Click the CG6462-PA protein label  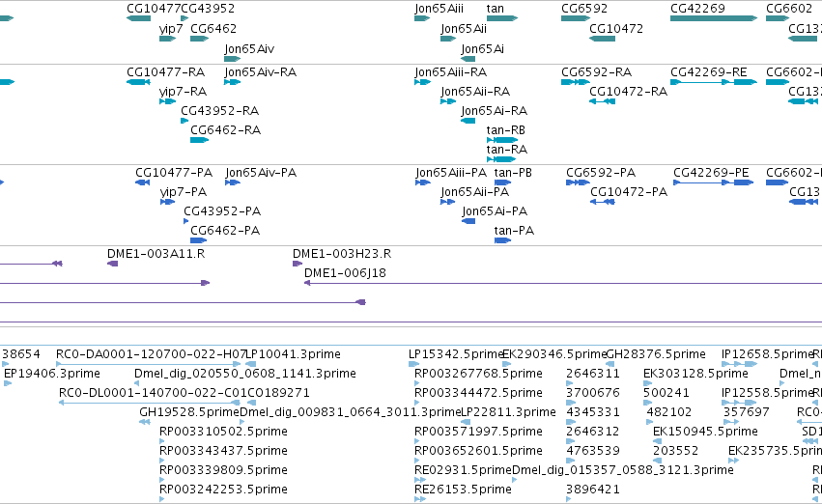(x=225, y=231)
